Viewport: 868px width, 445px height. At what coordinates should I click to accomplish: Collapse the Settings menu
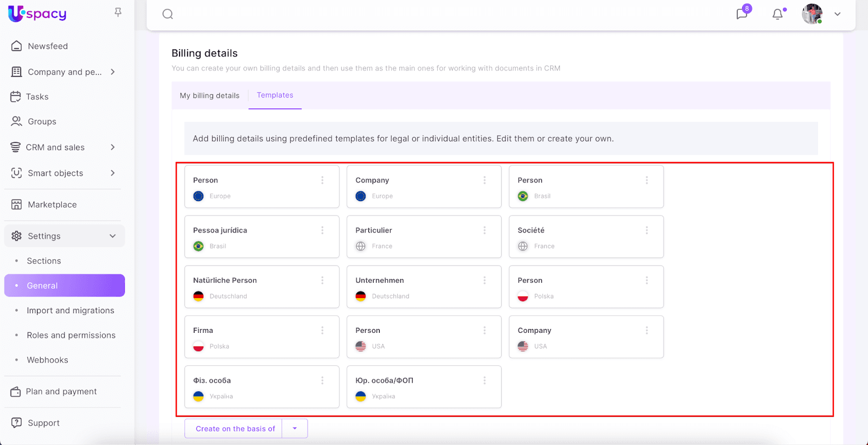112,236
